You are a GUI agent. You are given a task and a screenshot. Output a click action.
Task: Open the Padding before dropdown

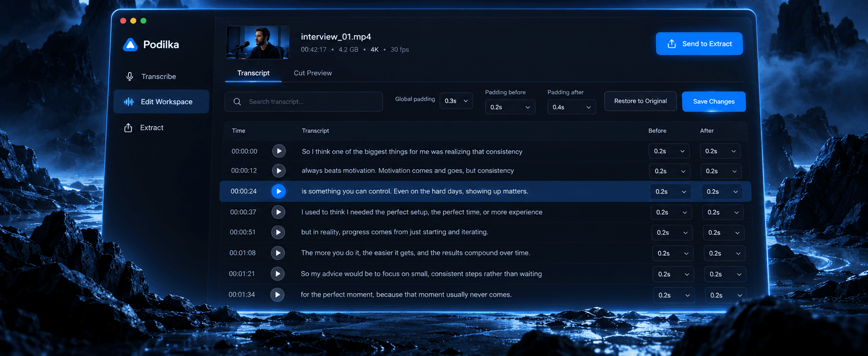click(510, 107)
